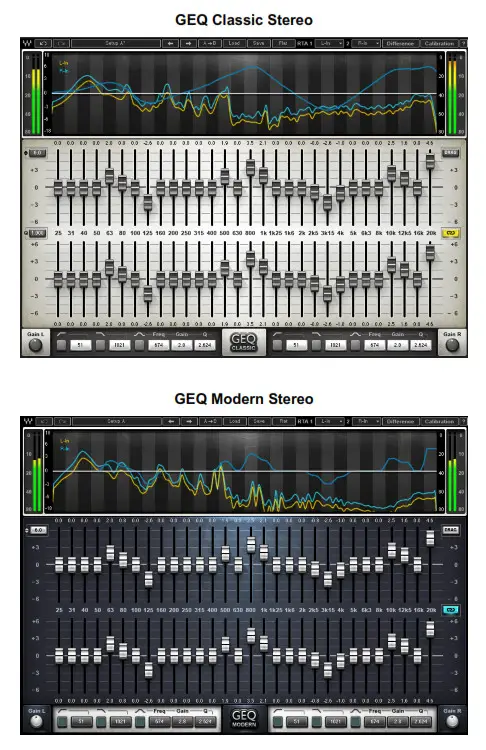Click the Waves logo in GEQ Classic toolbar
Screen dimensions: 486x750
(28, 44)
